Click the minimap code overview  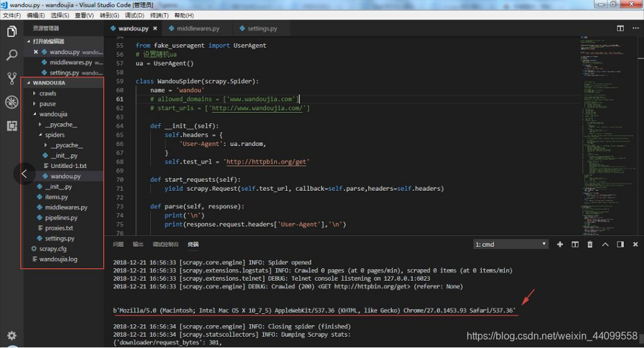(x=608, y=135)
